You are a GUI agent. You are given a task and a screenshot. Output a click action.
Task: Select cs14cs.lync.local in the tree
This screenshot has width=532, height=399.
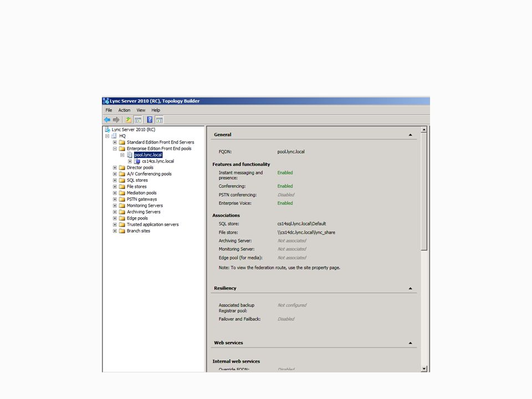coord(158,161)
